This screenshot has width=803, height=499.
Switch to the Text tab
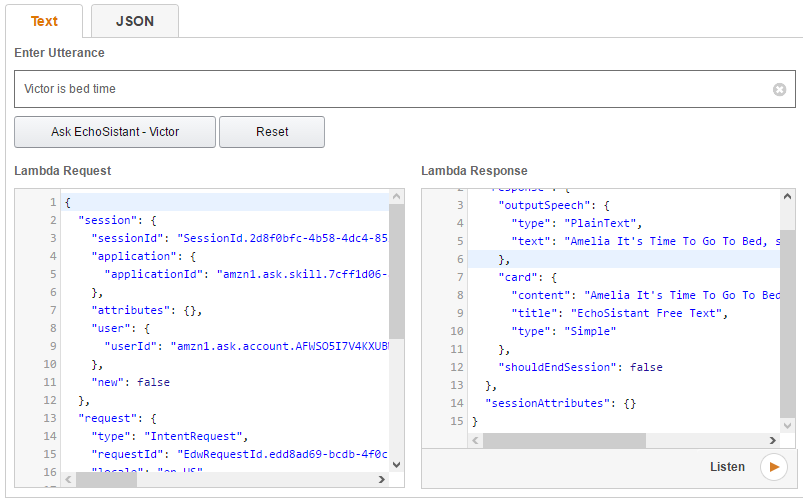[44, 21]
